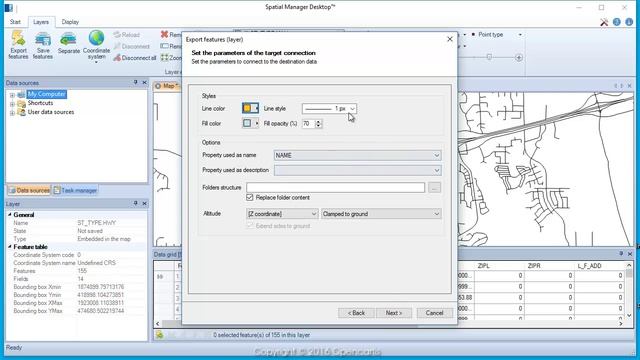
Task: Click the ZIPR column header
Action: point(549,266)
